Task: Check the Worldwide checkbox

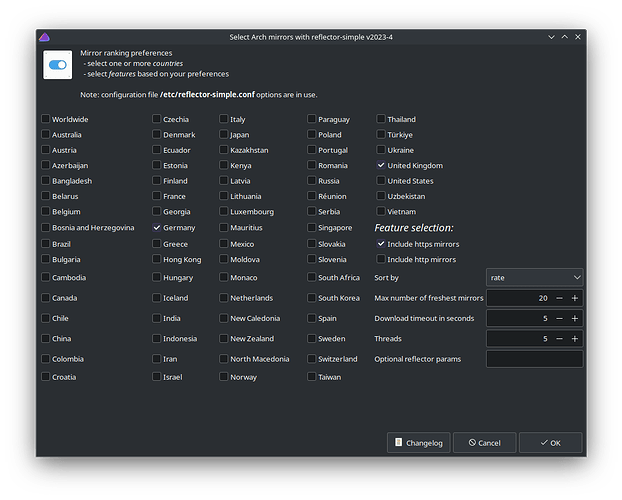Action: 46,119
